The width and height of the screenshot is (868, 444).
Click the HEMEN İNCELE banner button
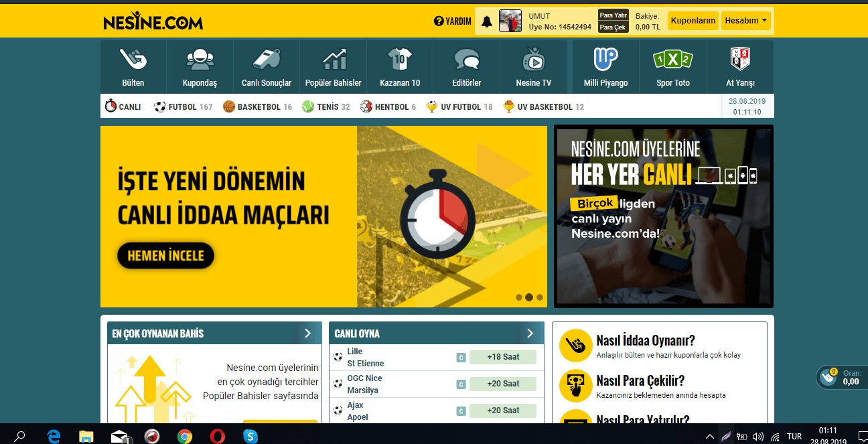click(165, 256)
